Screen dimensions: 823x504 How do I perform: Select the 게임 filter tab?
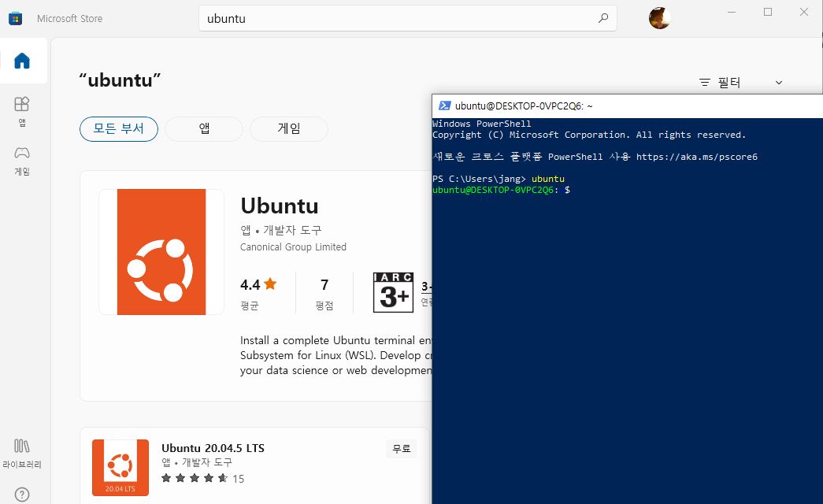289,128
